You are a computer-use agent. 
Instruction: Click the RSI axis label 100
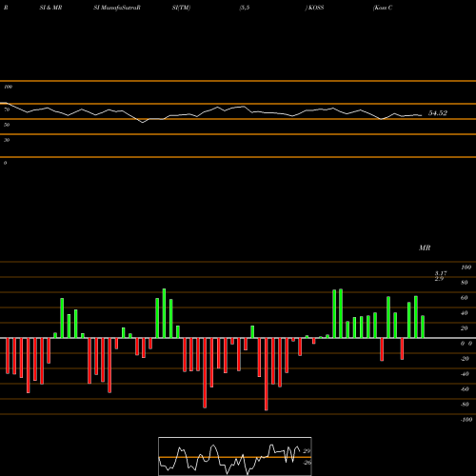[x=8, y=87]
